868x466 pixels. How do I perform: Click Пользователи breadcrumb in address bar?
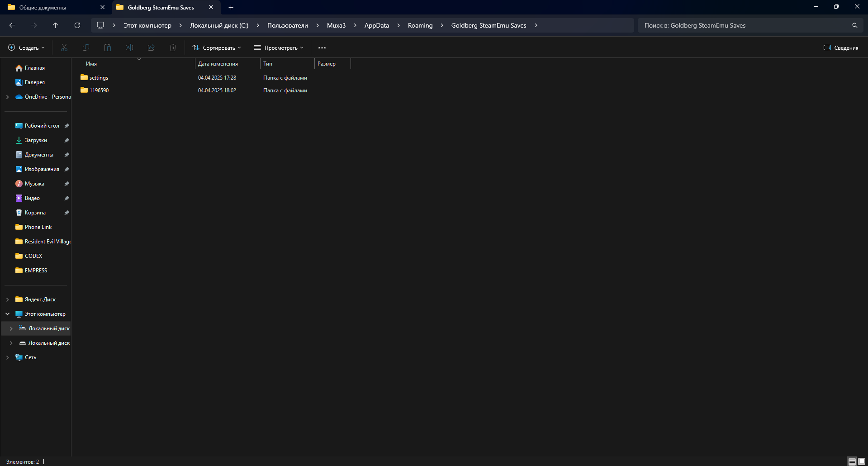tap(288, 25)
